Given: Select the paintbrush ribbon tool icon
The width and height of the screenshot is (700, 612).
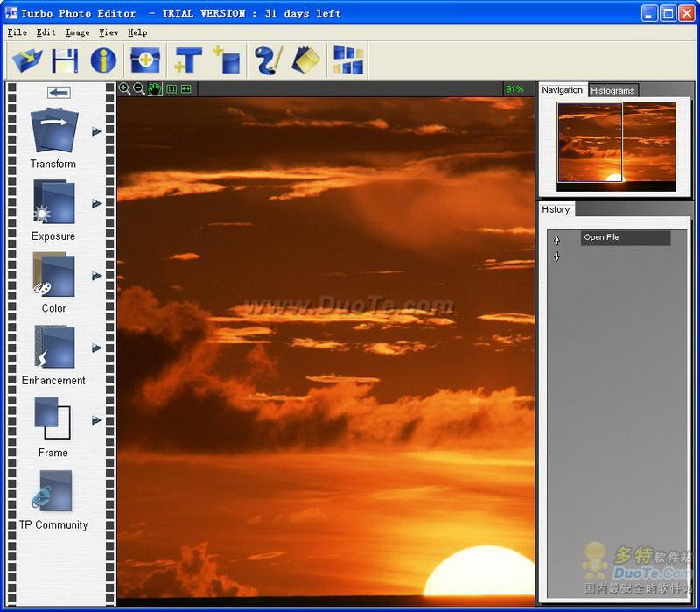Looking at the screenshot, I should pyautogui.click(x=269, y=60).
